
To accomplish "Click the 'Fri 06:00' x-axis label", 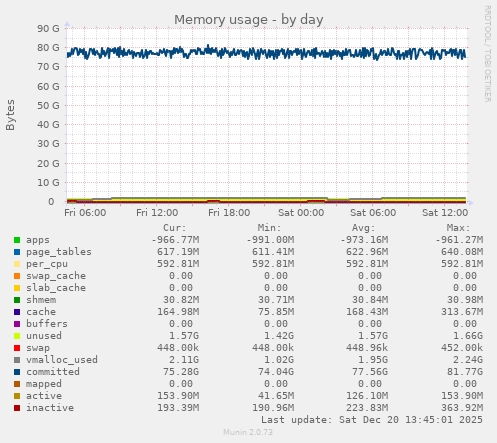I will pyautogui.click(x=85, y=213).
